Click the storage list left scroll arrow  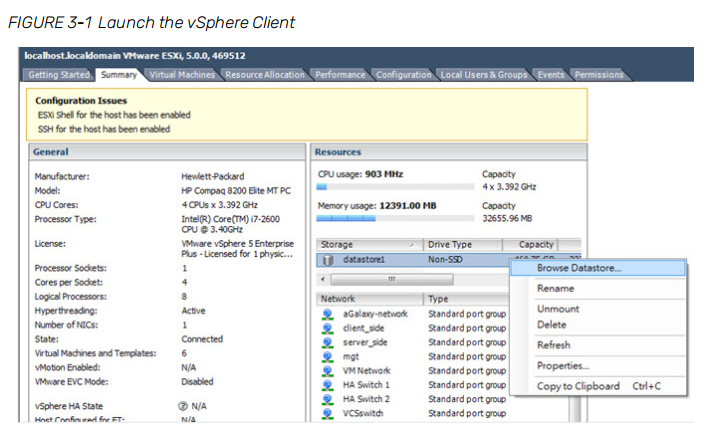tap(323, 280)
